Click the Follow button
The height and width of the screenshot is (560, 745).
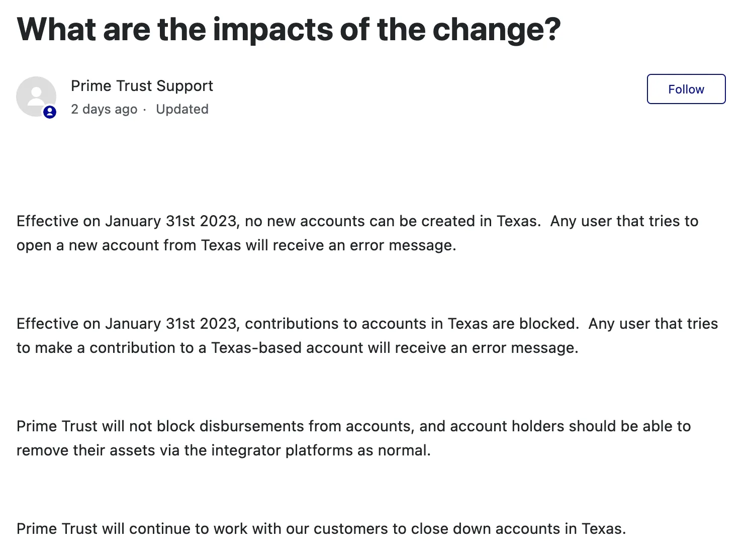click(x=686, y=89)
